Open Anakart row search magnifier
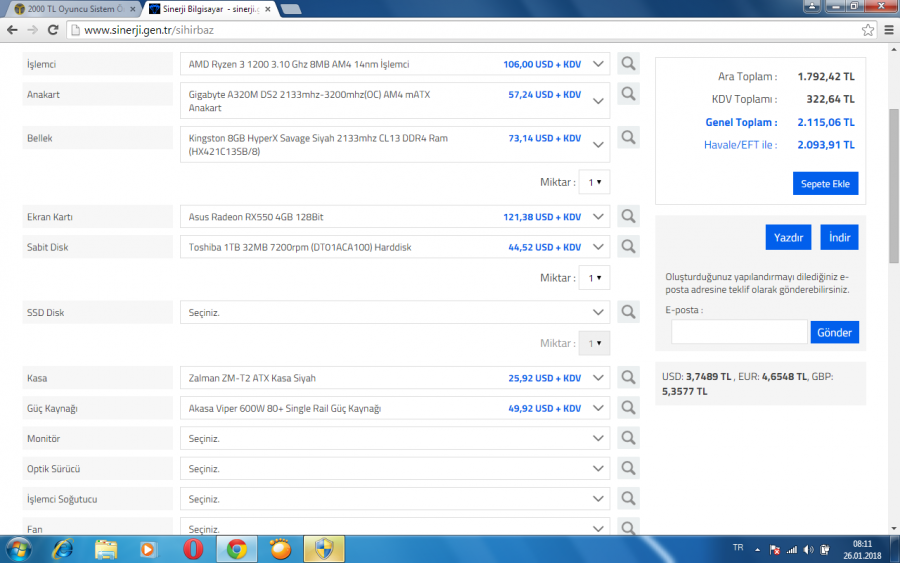Screen dimensions: 900x563 pyautogui.click(x=629, y=94)
